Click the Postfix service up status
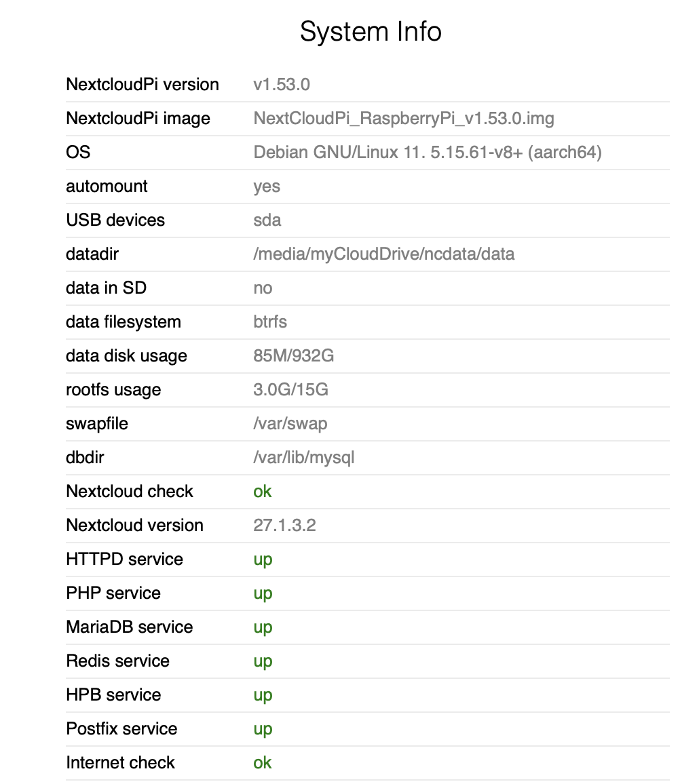This screenshot has height=784, width=699. click(263, 730)
